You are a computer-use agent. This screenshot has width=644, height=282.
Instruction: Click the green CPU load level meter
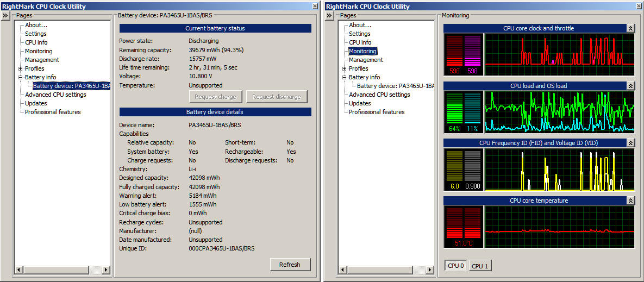click(454, 108)
